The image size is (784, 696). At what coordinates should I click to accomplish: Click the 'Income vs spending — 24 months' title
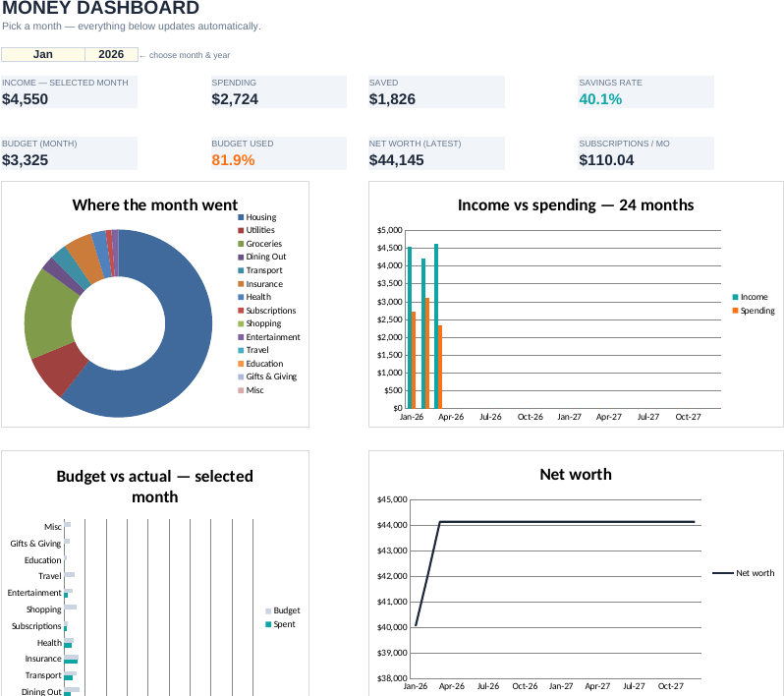click(x=576, y=205)
